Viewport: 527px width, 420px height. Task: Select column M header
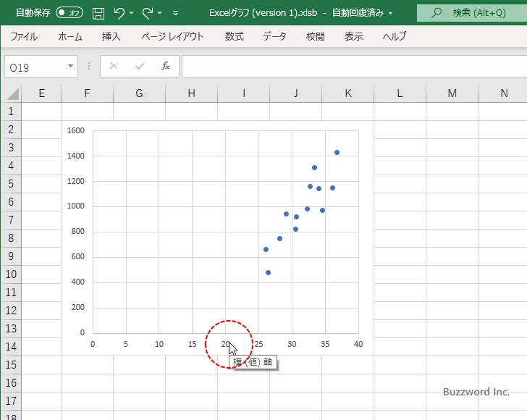pos(452,93)
